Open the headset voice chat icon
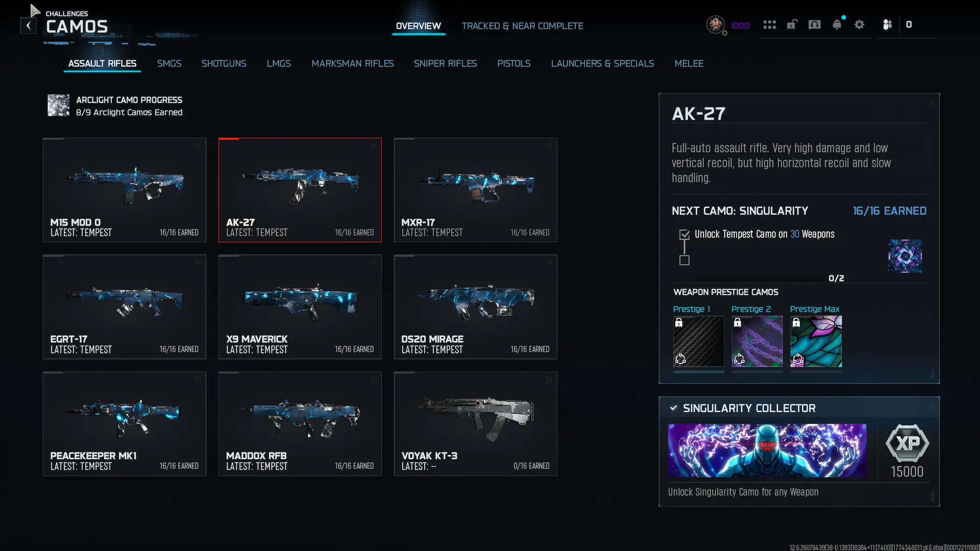Viewport: 980px width, 551px height. coord(815,24)
